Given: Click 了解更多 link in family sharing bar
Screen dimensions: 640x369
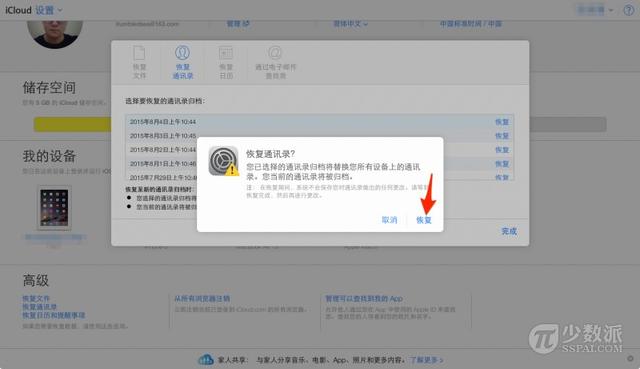Looking at the screenshot, I should [427, 360].
